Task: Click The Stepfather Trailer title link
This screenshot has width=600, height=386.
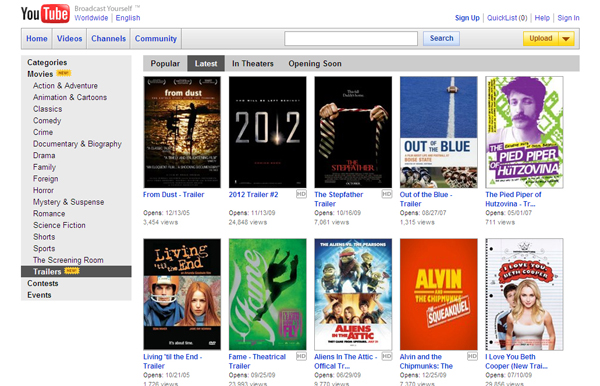Action: coord(339,199)
